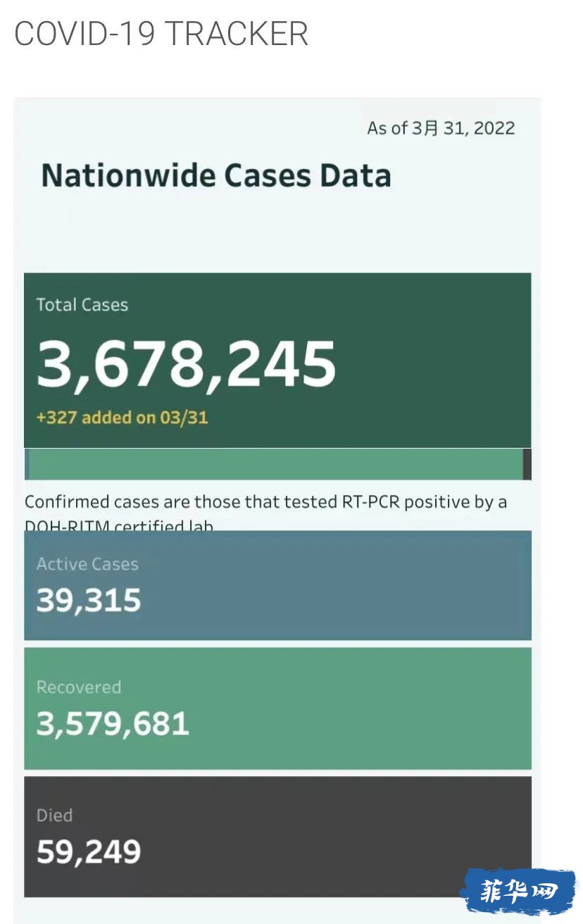Image resolution: width=583 pixels, height=924 pixels.
Task: Open the Died tile
Action: [x=277, y=837]
